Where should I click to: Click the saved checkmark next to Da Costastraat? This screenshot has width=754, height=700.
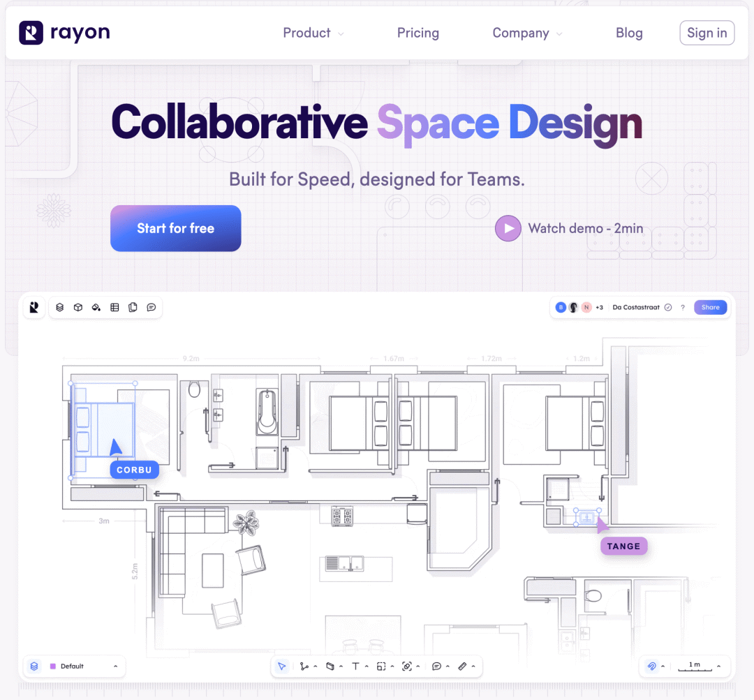point(668,307)
